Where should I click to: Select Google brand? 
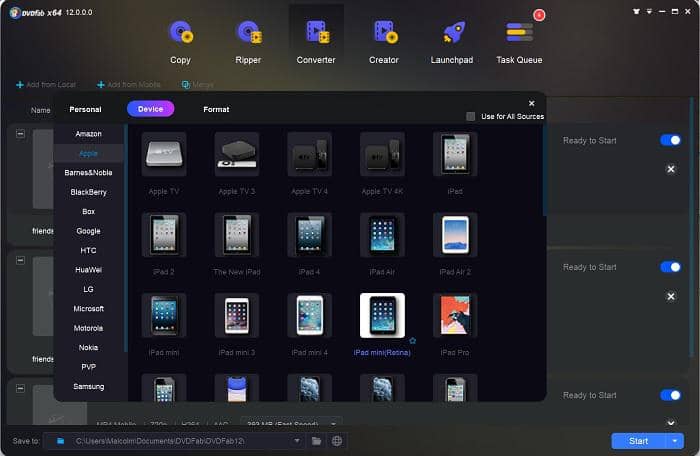pyautogui.click(x=88, y=231)
